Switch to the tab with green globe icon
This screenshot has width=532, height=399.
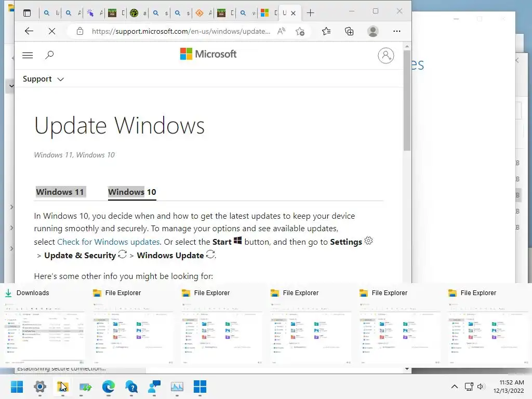[x=138, y=13]
